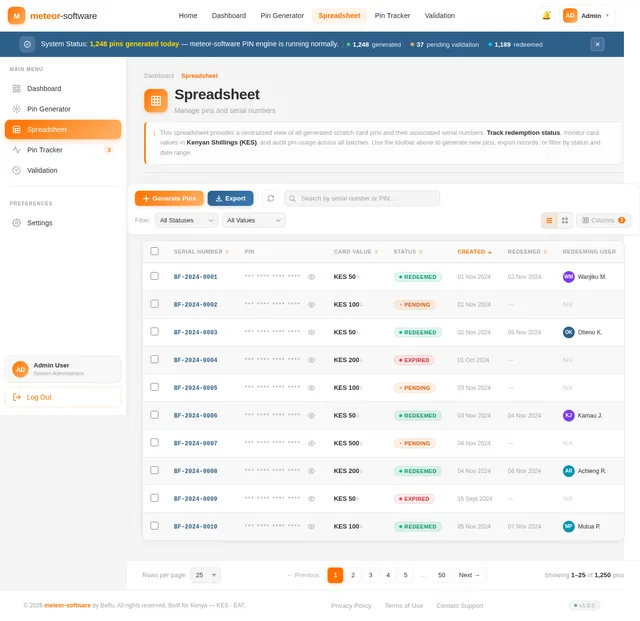Click the meteor-software logo icon
The width and height of the screenshot is (640, 621).
tap(16, 16)
